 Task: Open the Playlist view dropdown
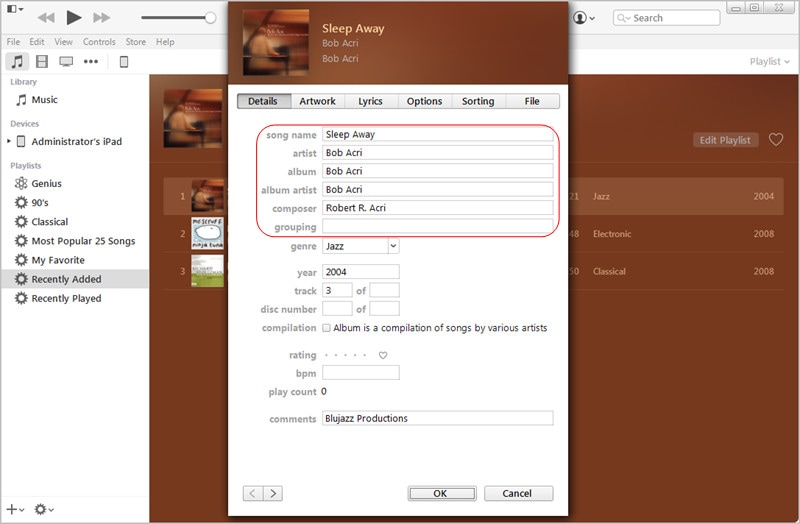point(769,61)
